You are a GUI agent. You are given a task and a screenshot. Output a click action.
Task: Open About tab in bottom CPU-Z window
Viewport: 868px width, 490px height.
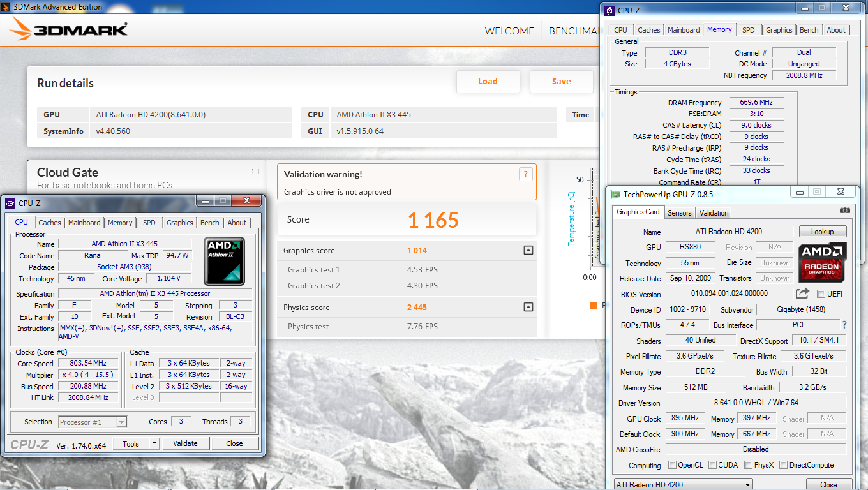click(x=237, y=223)
